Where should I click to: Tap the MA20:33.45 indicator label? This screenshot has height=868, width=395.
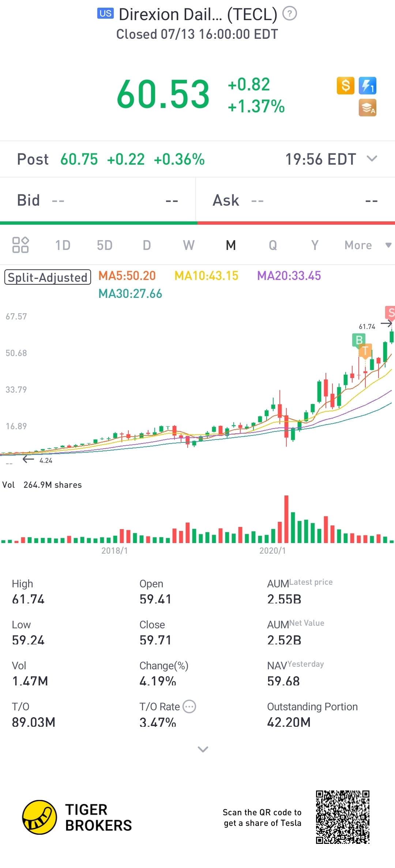(289, 276)
